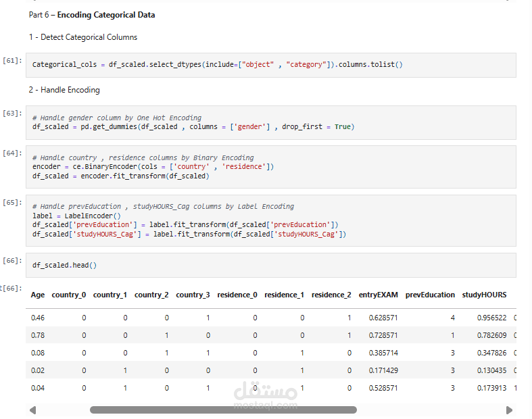
Task: Click the right arrow of the horizontal scrollbar
Action: (509, 410)
